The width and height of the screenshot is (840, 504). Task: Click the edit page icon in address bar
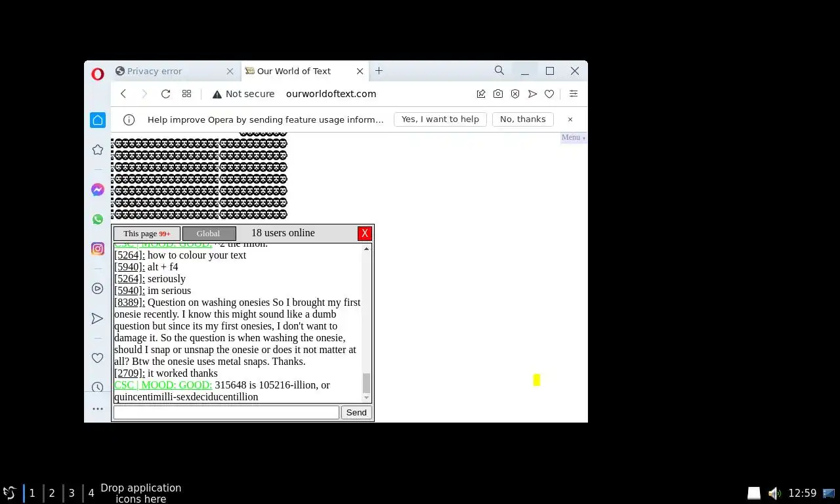(481, 94)
